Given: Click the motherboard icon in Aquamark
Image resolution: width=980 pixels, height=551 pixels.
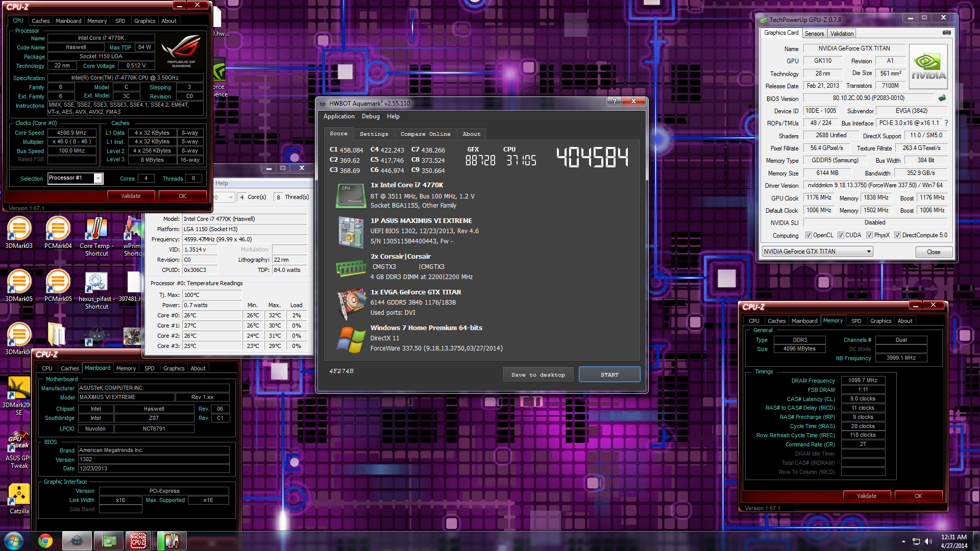Looking at the screenshot, I should 350,232.
